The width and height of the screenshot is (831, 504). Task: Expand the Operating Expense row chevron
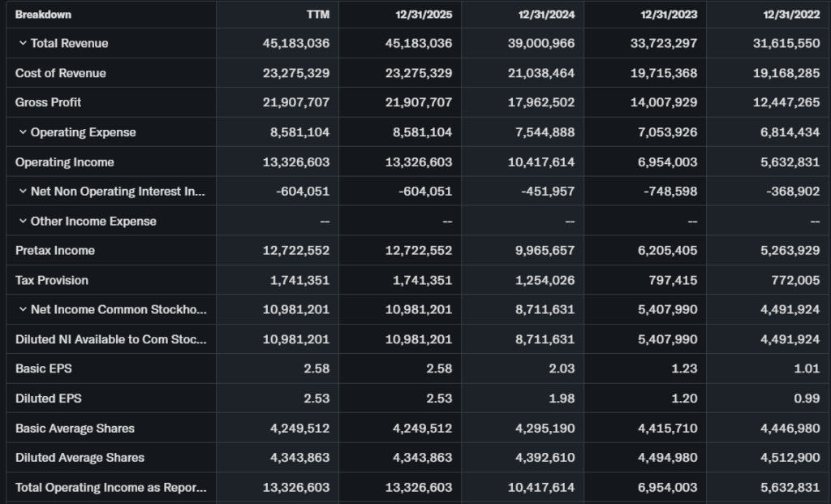[x=22, y=132]
